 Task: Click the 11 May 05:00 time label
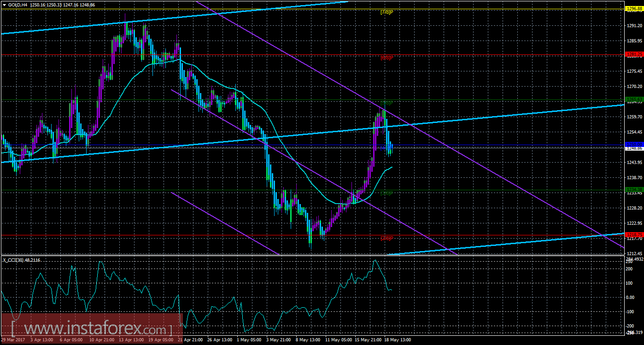pyautogui.click(x=340, y=340)
